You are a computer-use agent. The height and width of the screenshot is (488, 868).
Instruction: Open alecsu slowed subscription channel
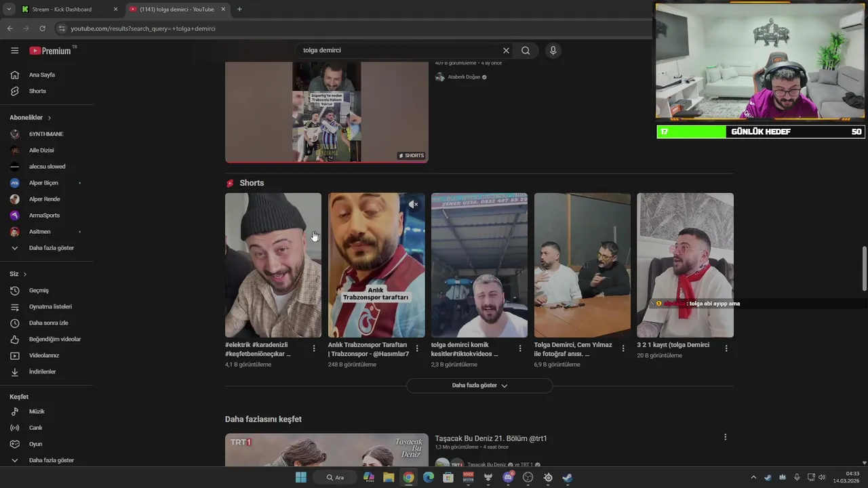[x=47, y=167]
